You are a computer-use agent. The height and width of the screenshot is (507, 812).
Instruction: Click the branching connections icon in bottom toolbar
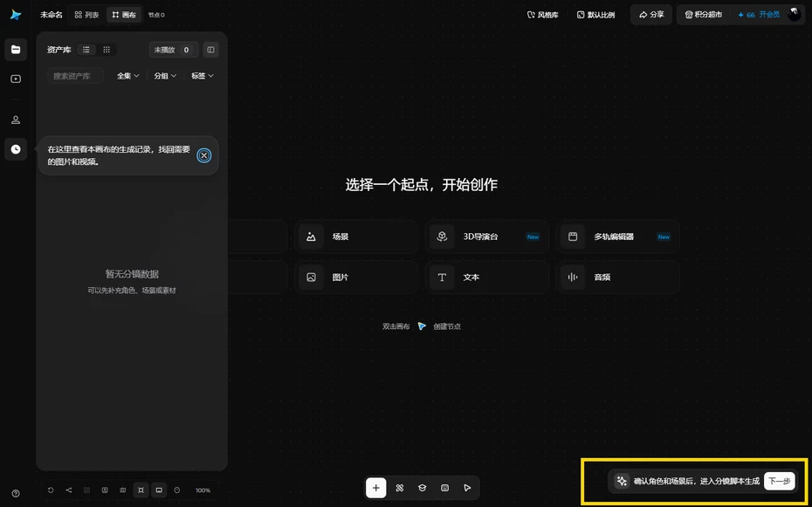[69, 490]
